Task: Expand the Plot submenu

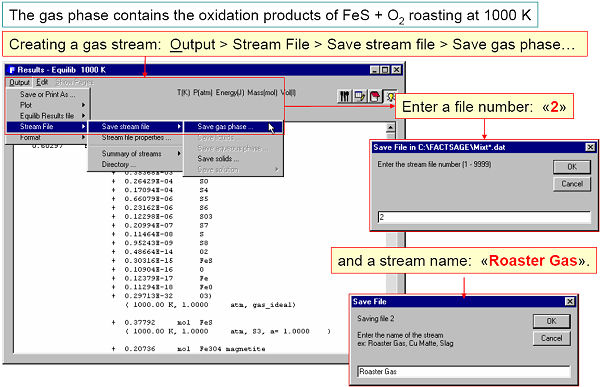Action: [x=52, y=105]
